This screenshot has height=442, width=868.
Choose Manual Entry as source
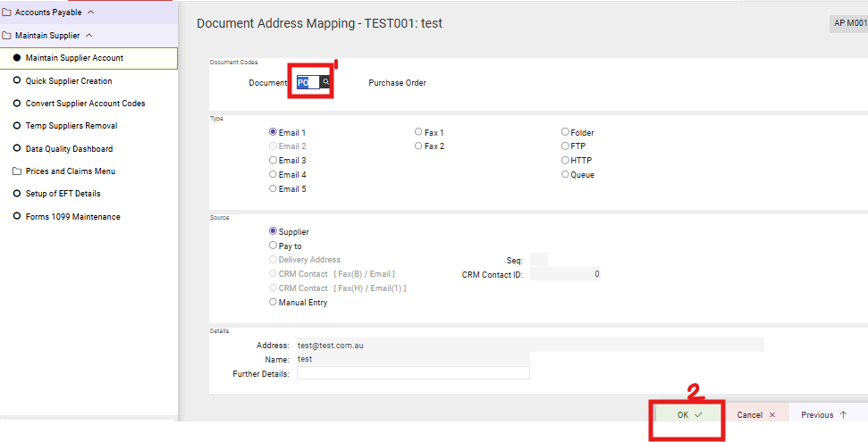(x=274, y=303)
